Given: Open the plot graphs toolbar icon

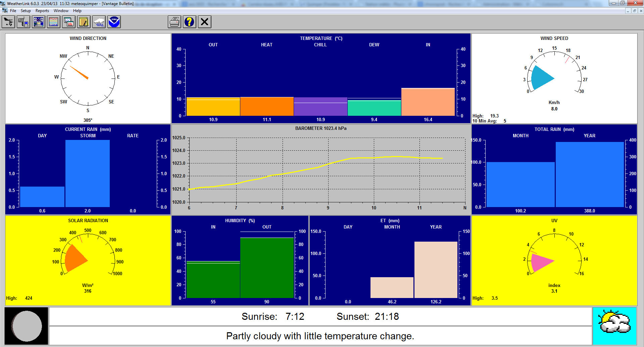Looking at the screenshot, I should pos(69,22).
